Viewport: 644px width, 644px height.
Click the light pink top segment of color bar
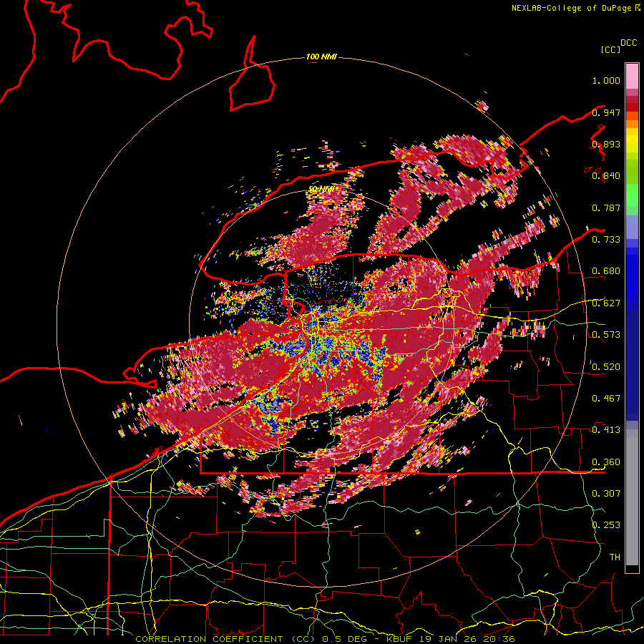(x=632, y=76)
